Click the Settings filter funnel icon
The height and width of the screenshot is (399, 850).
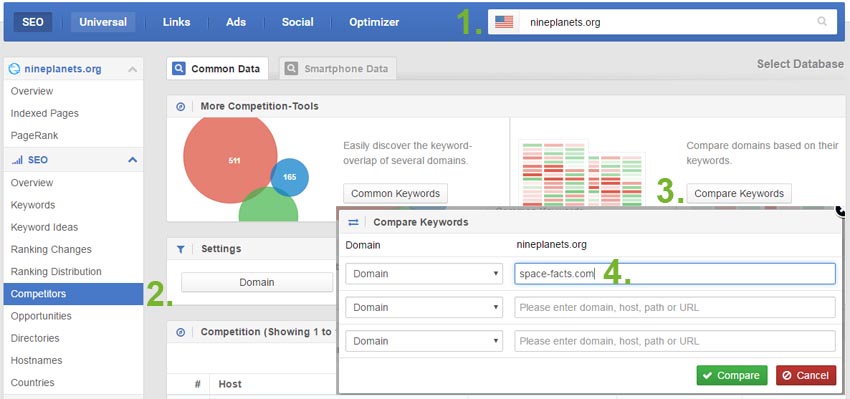181,249
